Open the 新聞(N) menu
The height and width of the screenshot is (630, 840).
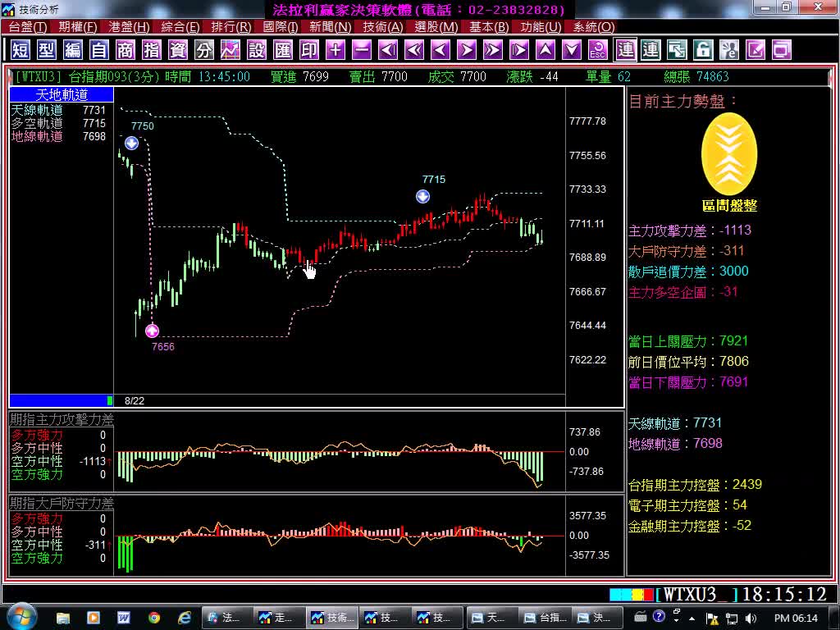(x=330, y=27)
